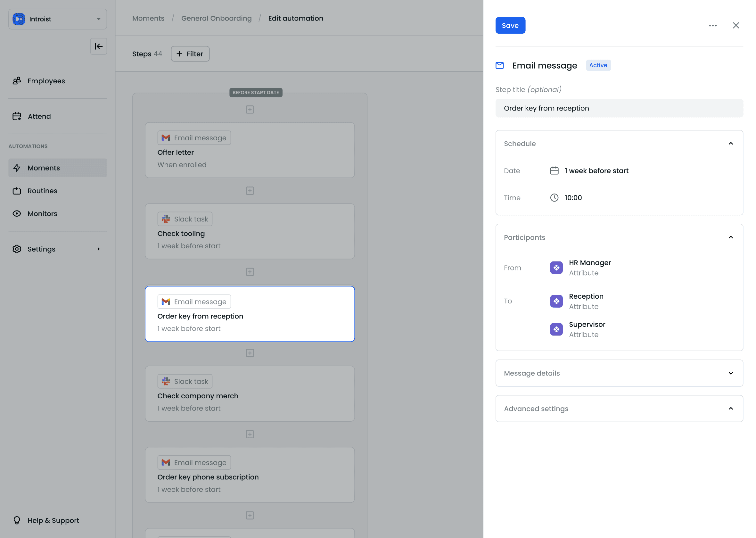Click the plus icon above Offer letter step
The height and width of the screenshot is (538, 756).
coord(250,110)
